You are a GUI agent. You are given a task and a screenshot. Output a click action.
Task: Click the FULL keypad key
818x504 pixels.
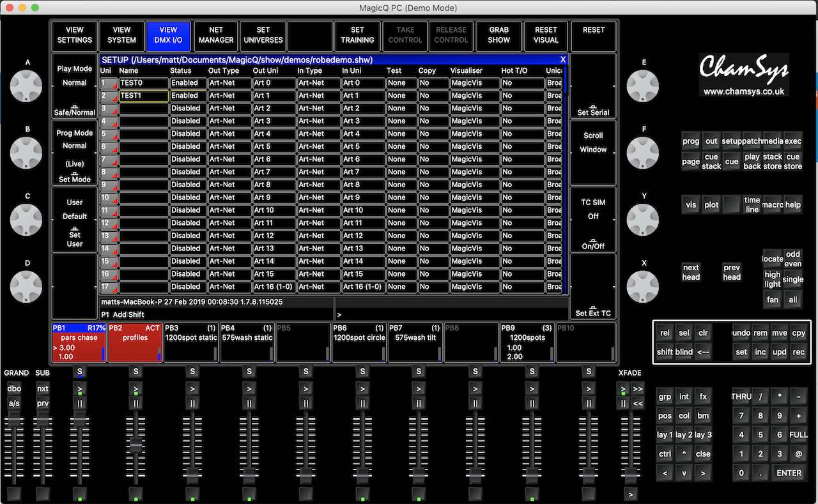799,435
